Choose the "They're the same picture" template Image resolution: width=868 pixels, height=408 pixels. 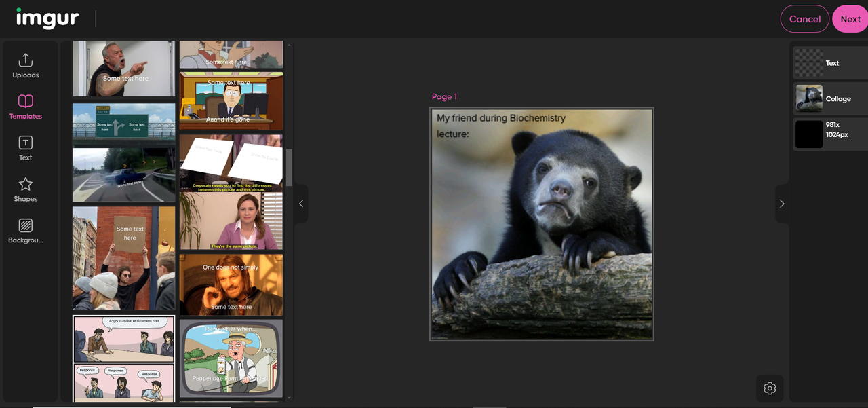[231, 192]
